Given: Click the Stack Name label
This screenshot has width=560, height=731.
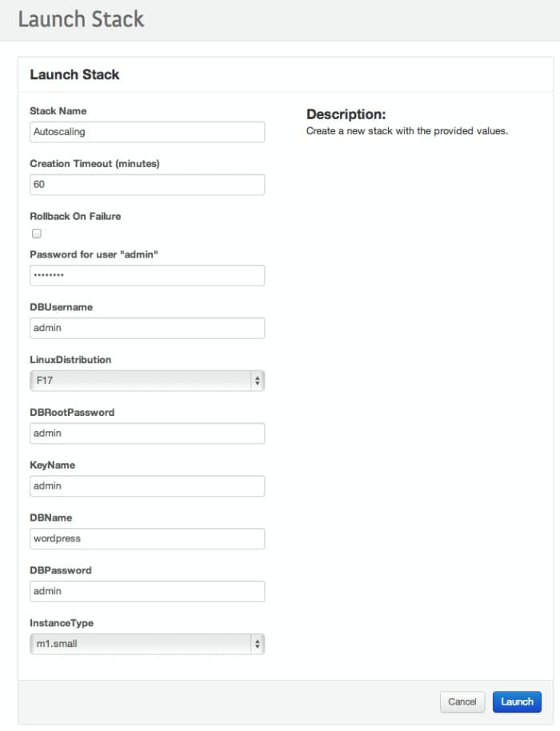Looking at the screenshot, I should point(58,110).
